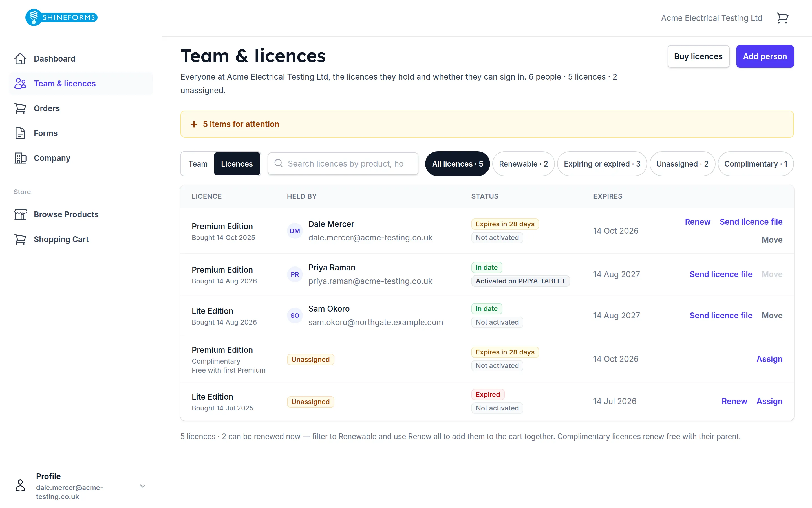This screenshot has height=508, width=812.
Task: Open Forms in the sidebar
Action: [x=81, y=133]
